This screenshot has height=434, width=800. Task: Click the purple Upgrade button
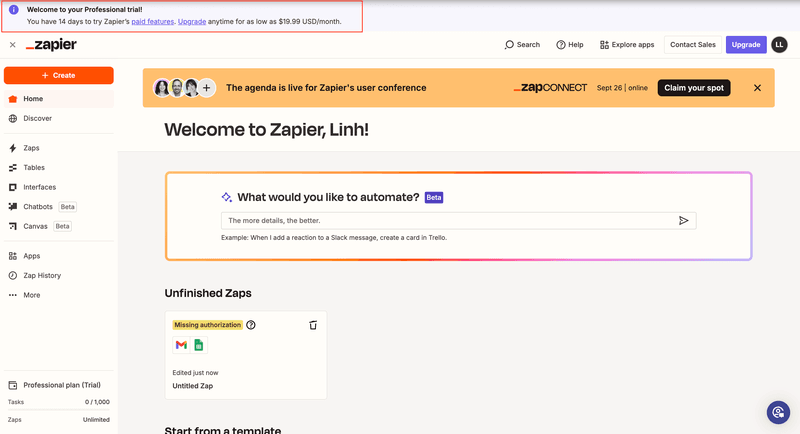pos(745,45)
